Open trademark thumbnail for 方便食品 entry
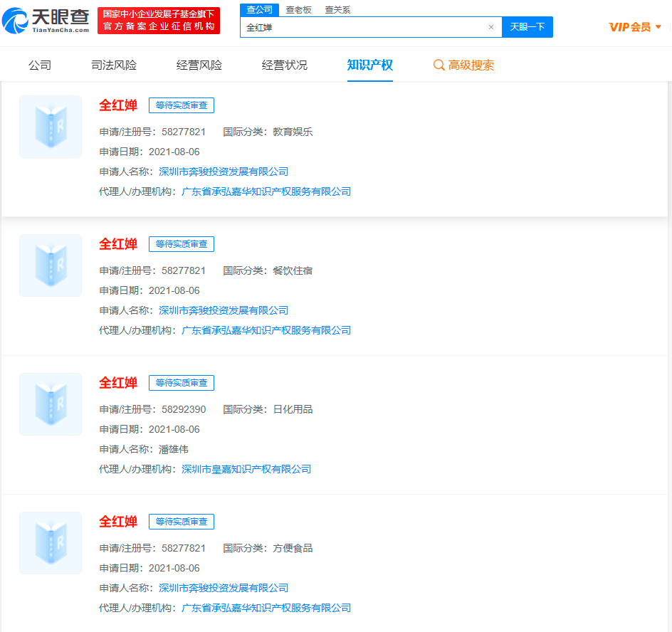This screenshot has width=672, height=632. click(51, 543)
